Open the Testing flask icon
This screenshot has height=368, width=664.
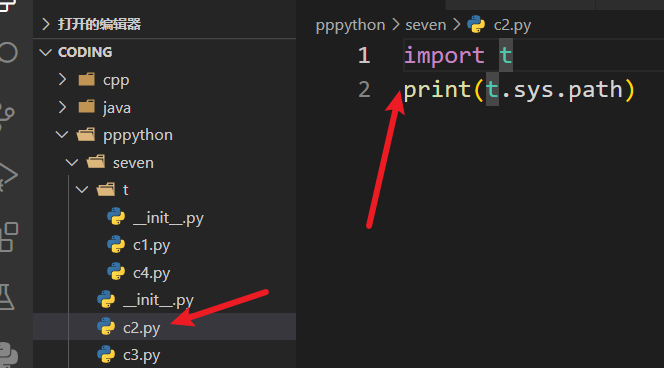(x=7, y=296)
